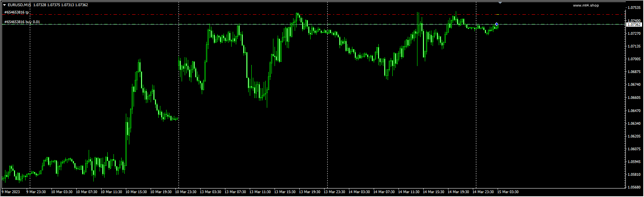
Task: Click the 1.07400 price scale label
Action: coord(634,20)
